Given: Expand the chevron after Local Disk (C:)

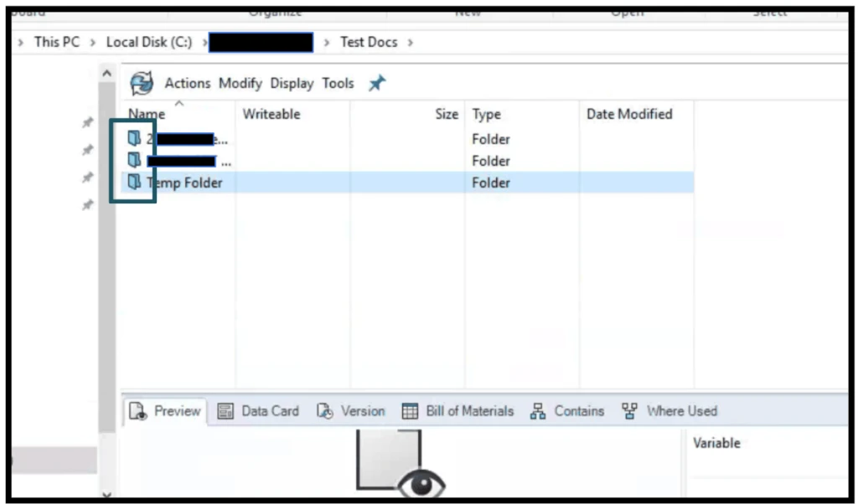Looking at the screenshot, I should coord(204,42).
